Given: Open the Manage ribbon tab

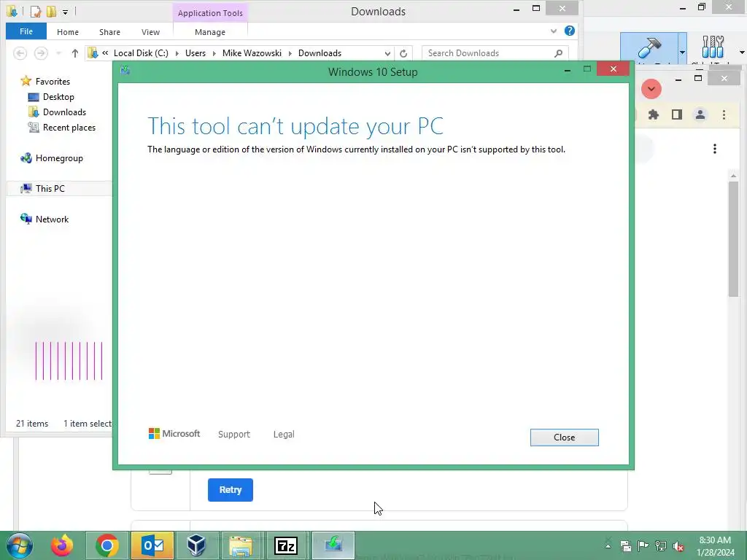Looking at the screenshot, I should click(x=210, y=32).
